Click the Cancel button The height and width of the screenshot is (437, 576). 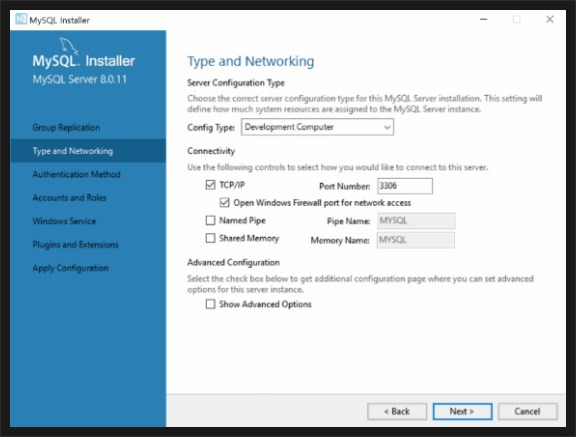pos(528,412)
